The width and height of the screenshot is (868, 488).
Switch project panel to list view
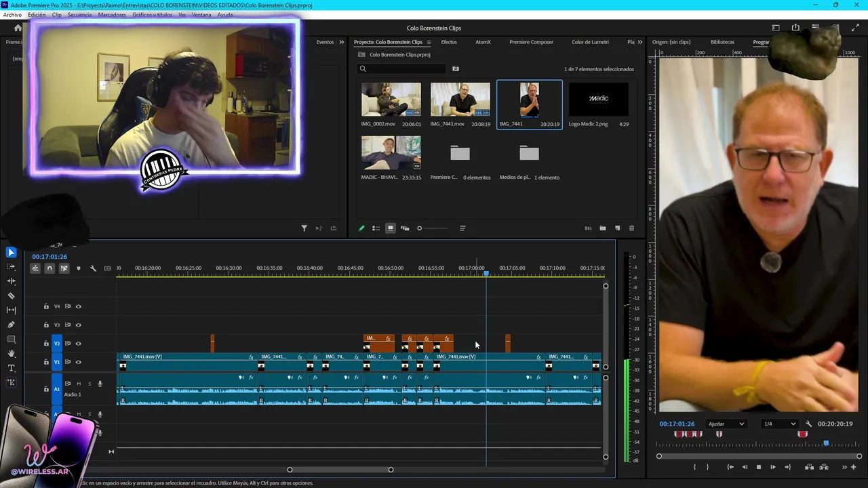click(x=376, y=228)
